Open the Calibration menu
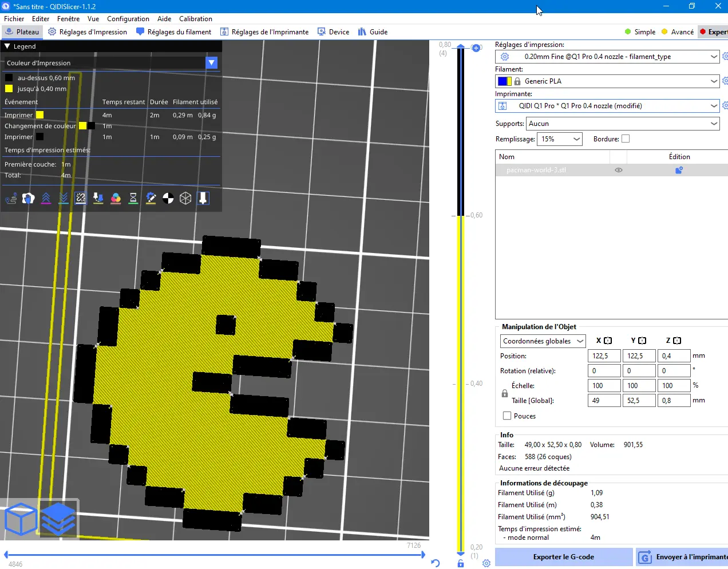Viewport: 728px width, 569px height. click(196, 19)
